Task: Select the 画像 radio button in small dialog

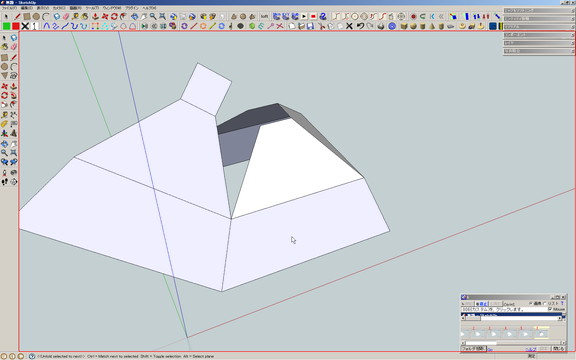Action: 531,303
